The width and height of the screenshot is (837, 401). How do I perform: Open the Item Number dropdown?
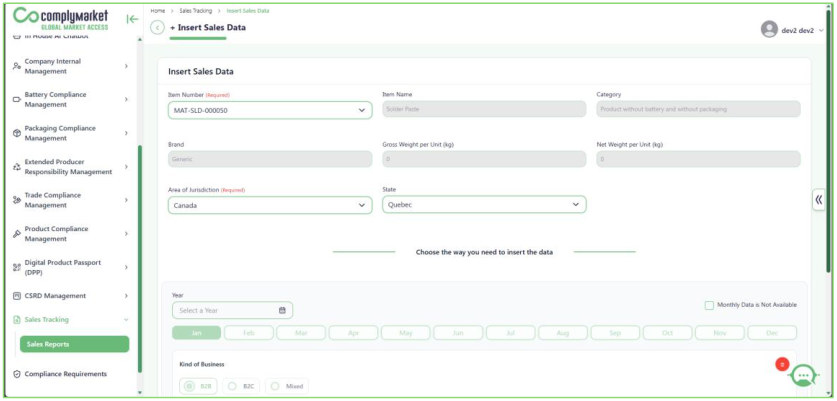coord(270,111)
